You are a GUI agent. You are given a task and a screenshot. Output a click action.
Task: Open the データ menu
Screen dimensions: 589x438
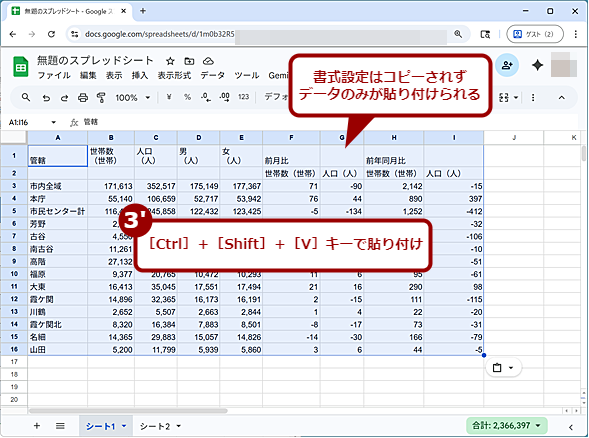click(x=212, y=76)
